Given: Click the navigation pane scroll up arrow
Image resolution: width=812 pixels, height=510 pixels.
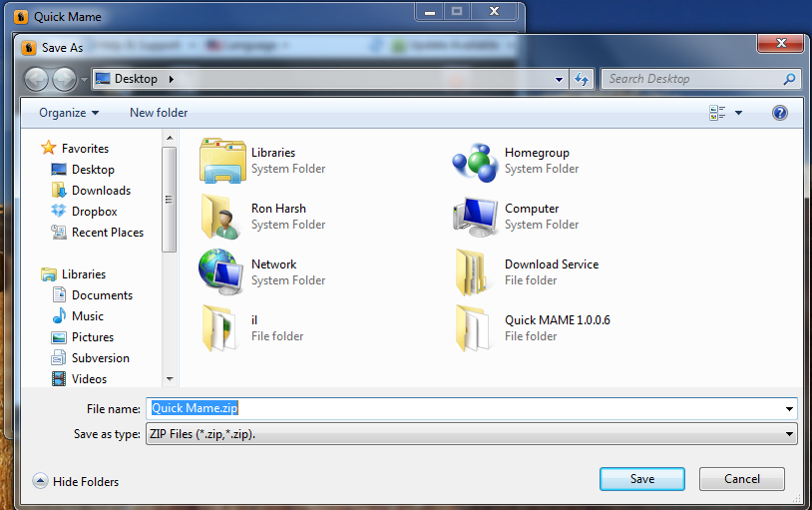Looking at the screenshot, I should 170,138.
